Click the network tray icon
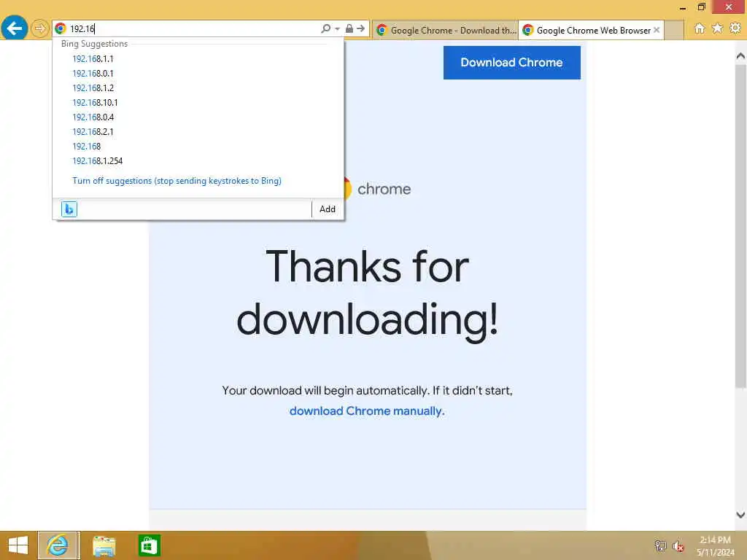The height and width of the screenshot is (560, 747). coord(660,545)
